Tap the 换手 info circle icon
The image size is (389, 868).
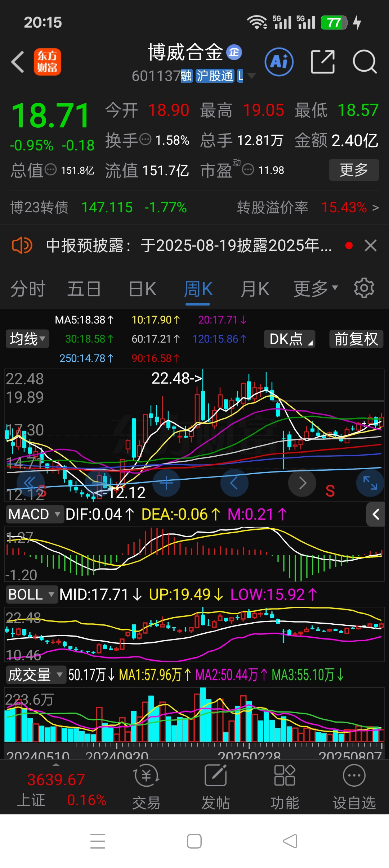(x=145, y=139)
